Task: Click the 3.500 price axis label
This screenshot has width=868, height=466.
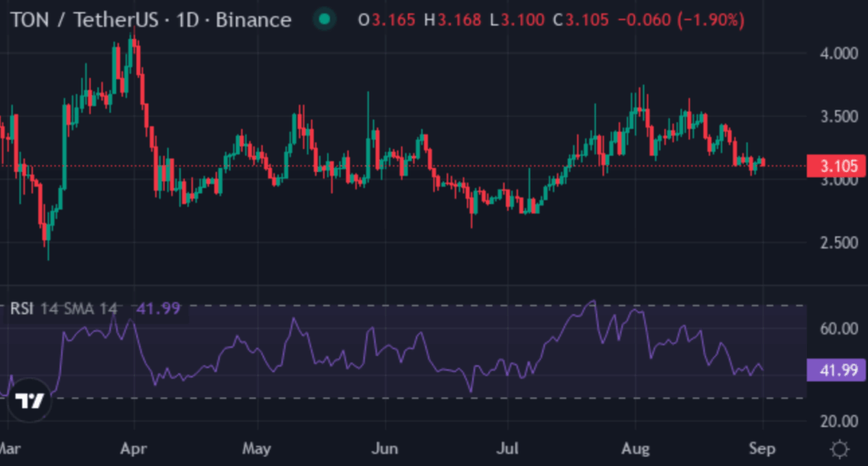Action: [838, 117]
